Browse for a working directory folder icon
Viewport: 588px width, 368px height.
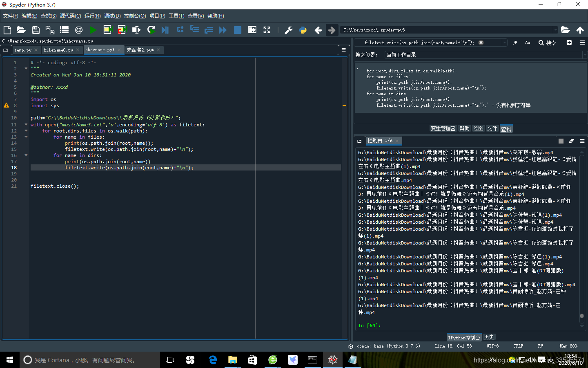(x=565, y=30)
